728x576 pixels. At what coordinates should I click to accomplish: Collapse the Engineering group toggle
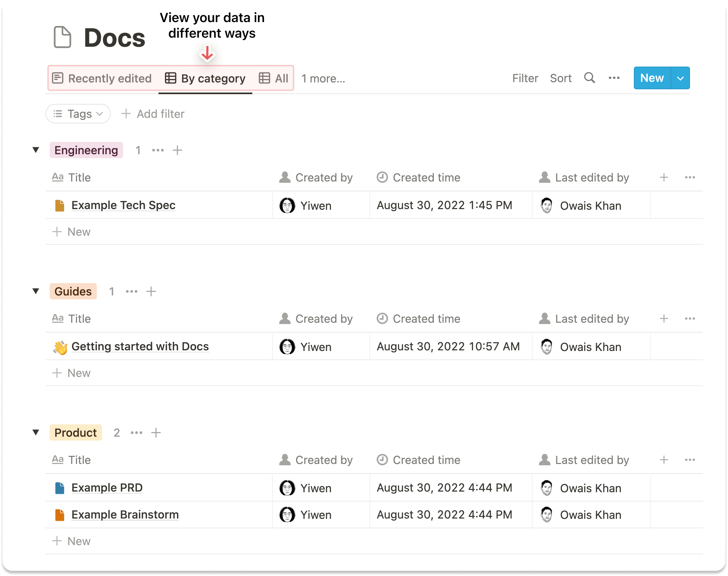[x=36, y=150]
